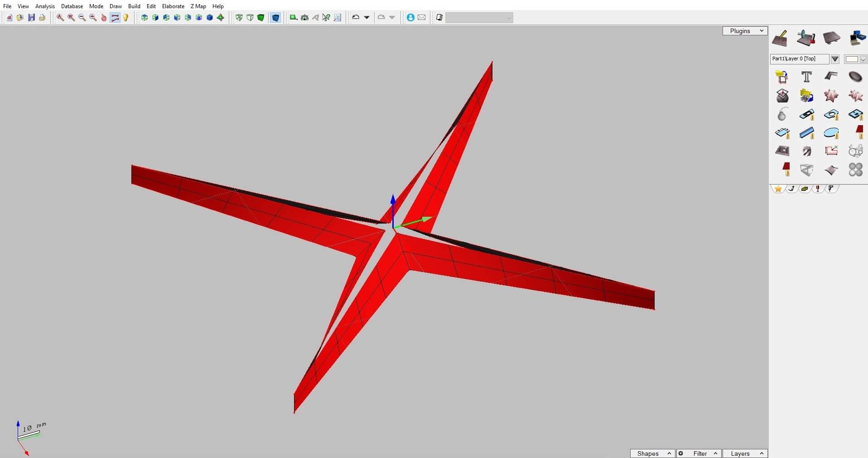Switch to the dark curved-arrow palette tab
Image resolution: width=868 pixels, height=458 pixels.
[791, 189]
